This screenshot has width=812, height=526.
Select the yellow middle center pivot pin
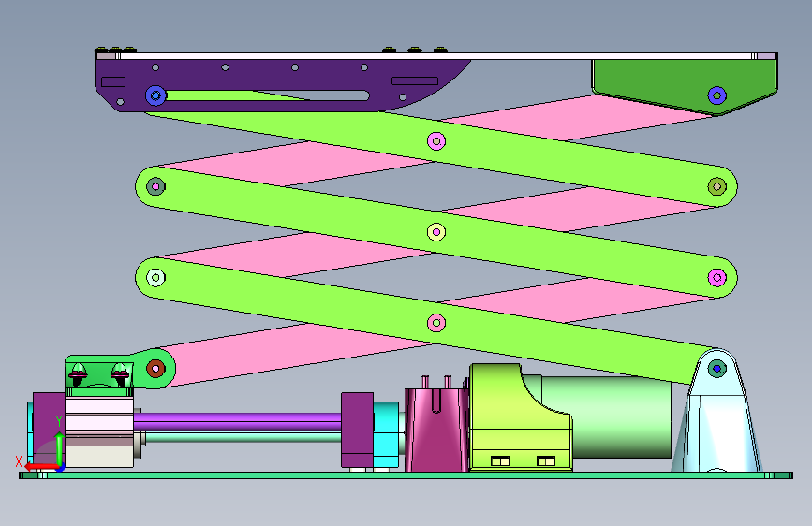click(x=436, y=232)
